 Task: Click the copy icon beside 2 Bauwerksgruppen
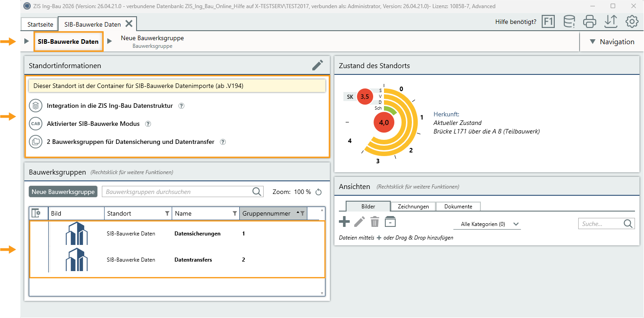tap(35, 142)
